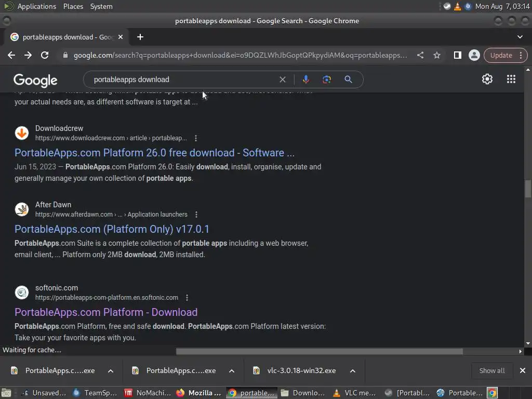Open the Chrome side panel
This screenshot has width=532, height=399.
(x=457, y=55)
